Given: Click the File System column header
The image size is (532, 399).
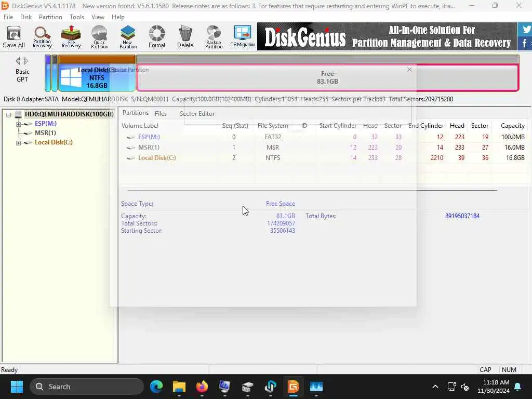Looking at the screenshot, I should pyautogui.click(x=273, y=126).
